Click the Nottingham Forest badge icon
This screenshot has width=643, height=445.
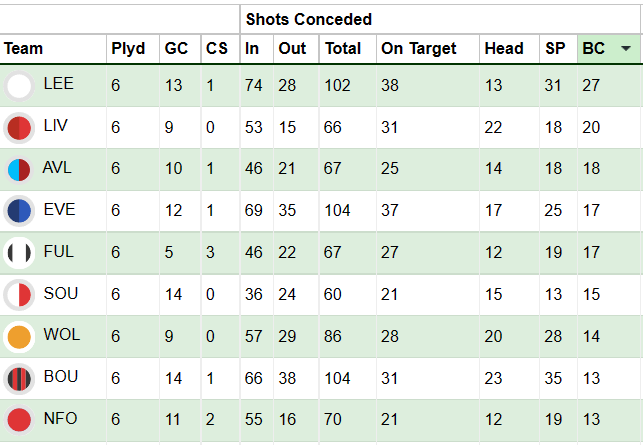(x=19, y=420)
